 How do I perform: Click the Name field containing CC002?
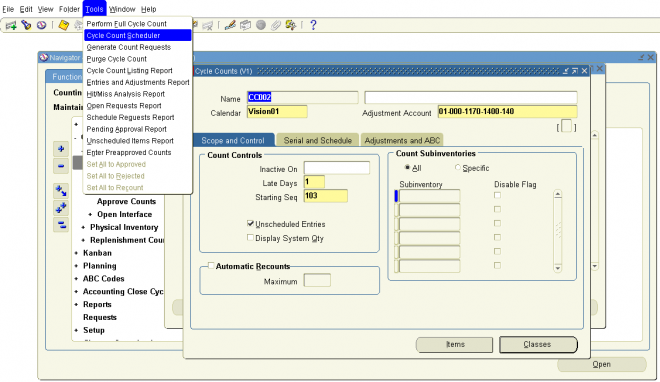click(x=302, y=97)
